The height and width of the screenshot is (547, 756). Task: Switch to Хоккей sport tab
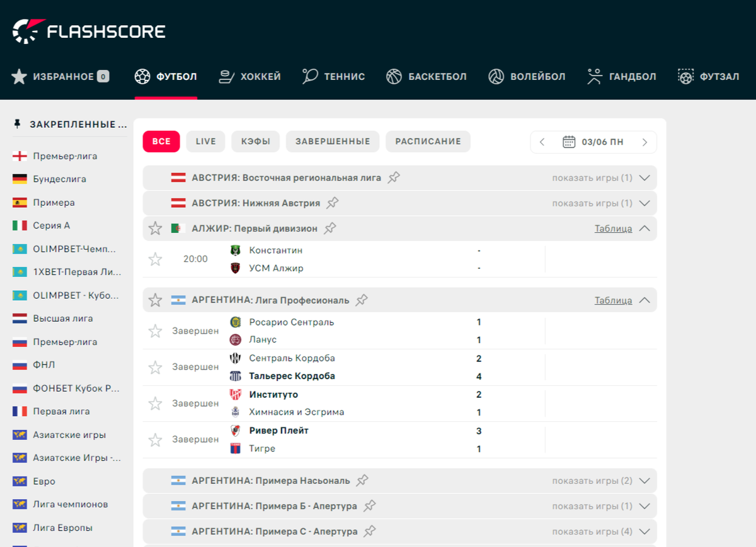point(249,77)
